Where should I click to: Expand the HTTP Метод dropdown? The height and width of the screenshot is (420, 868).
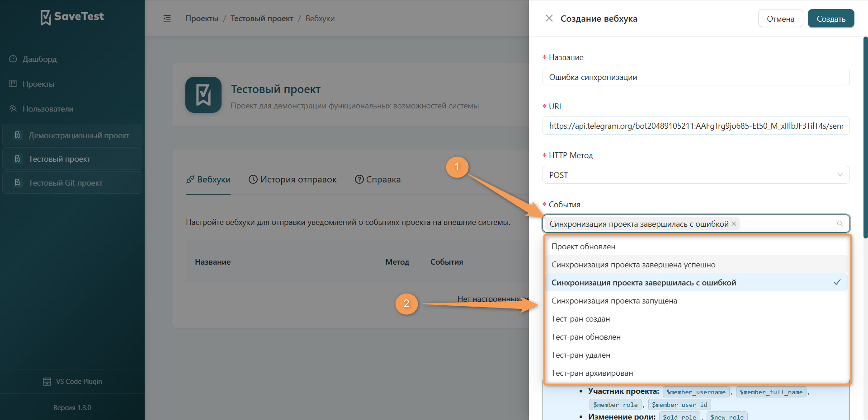click(696, 175)
